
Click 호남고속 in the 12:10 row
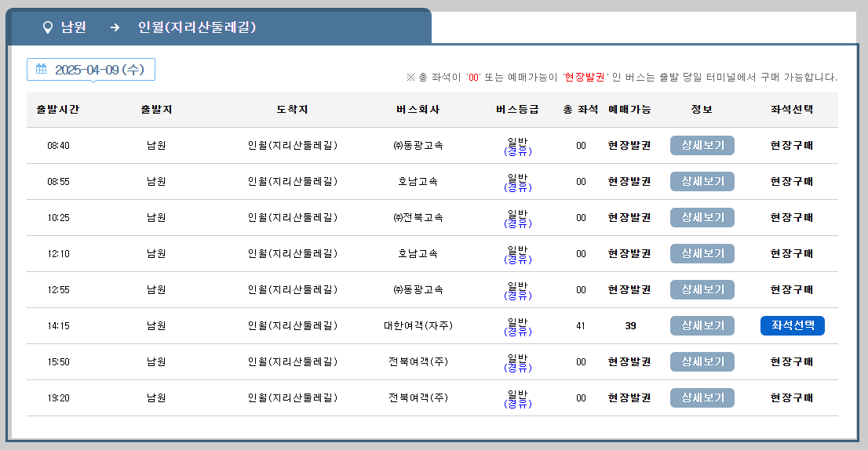pos(418,253)
